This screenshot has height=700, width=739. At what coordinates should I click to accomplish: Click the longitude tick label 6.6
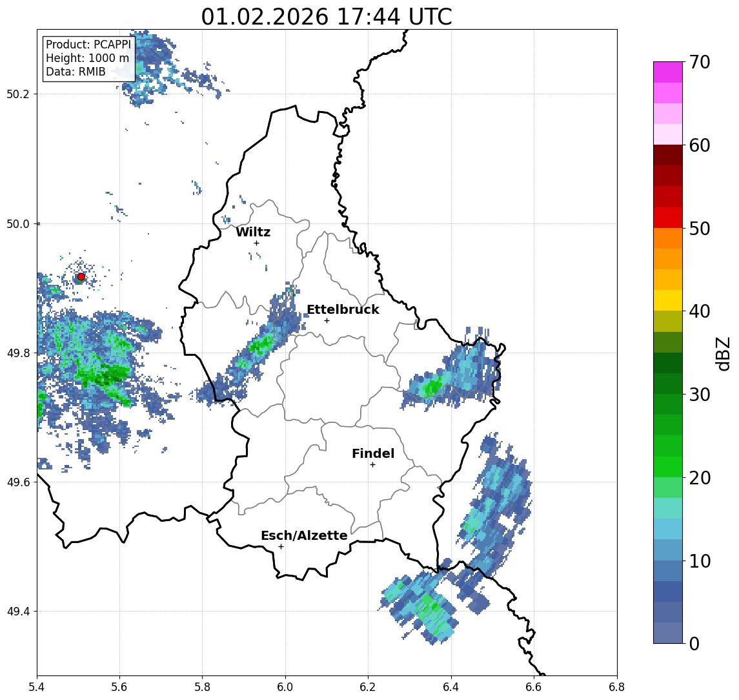534,687
